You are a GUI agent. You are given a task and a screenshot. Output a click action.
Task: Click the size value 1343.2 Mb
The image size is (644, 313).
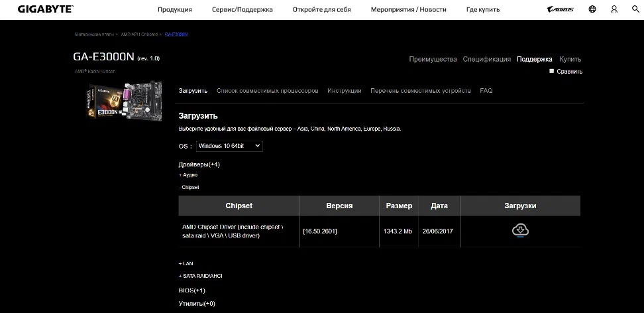pos(398,231)
